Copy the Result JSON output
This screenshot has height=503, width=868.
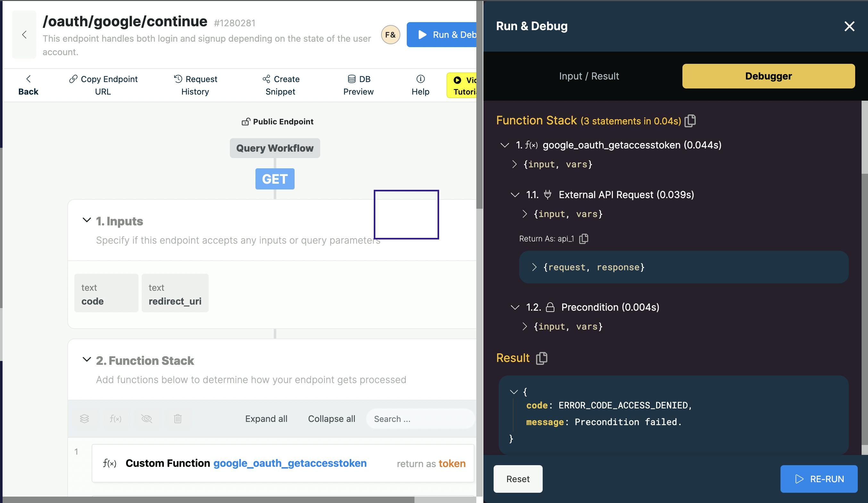tap(541, 358)
